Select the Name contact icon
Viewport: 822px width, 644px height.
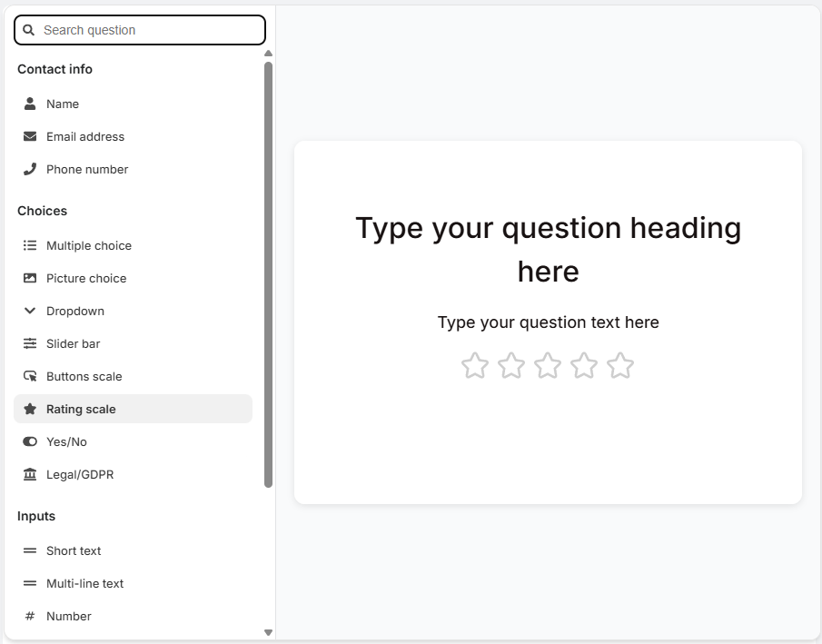tap(30, 104)
